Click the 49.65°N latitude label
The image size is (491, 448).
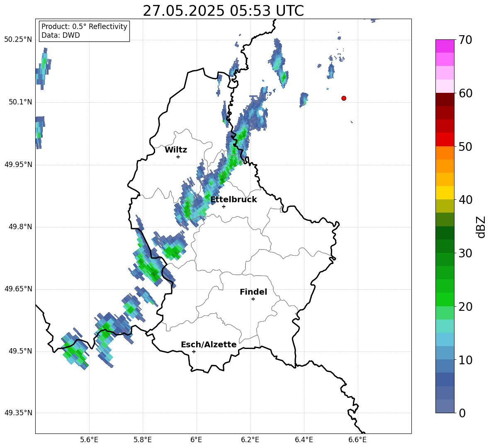click(18, 289)
